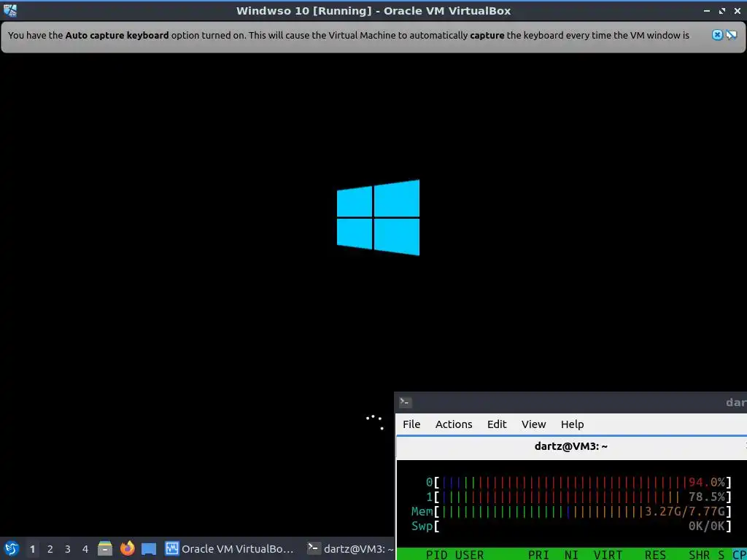Select the dartz@VM3: ~ terminal tab
The width and height of the screenshot is (747, 560).
pos(570,447)
